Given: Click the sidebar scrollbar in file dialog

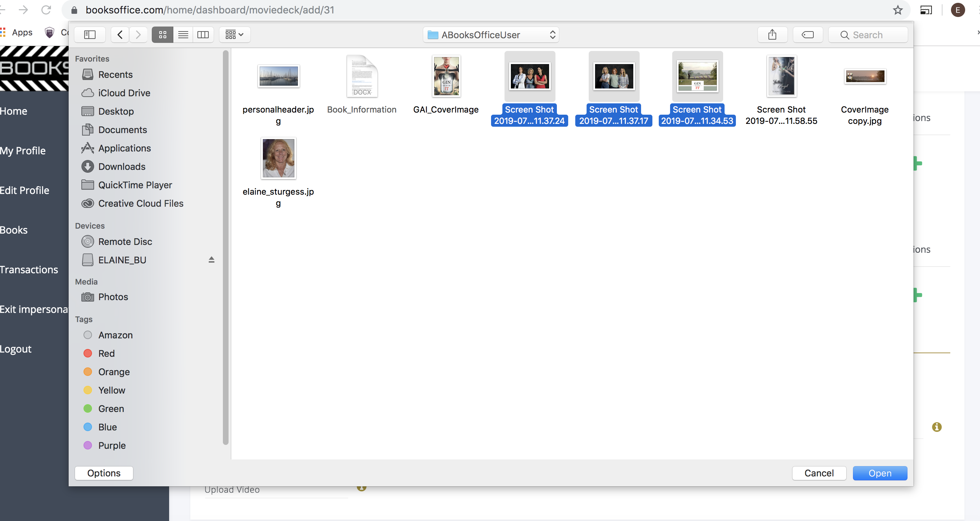Looking at the screenshot, I should [226, 247].
